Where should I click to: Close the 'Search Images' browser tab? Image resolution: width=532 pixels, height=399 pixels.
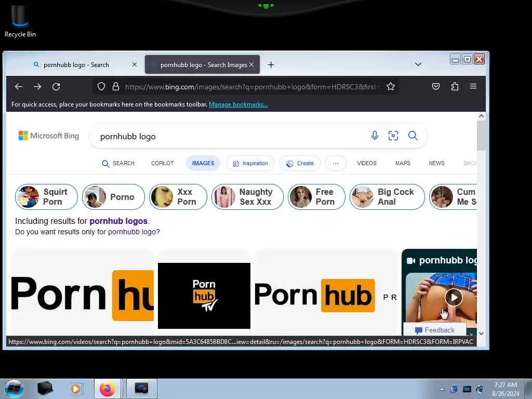251,64
